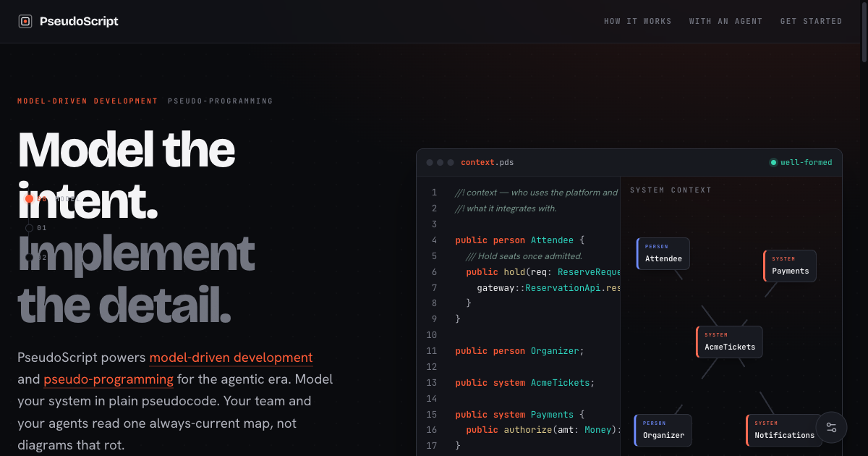Open the WITH AN AGENT nav item
868x456 pixels.
pyautogui.click(x=726, y=22)
